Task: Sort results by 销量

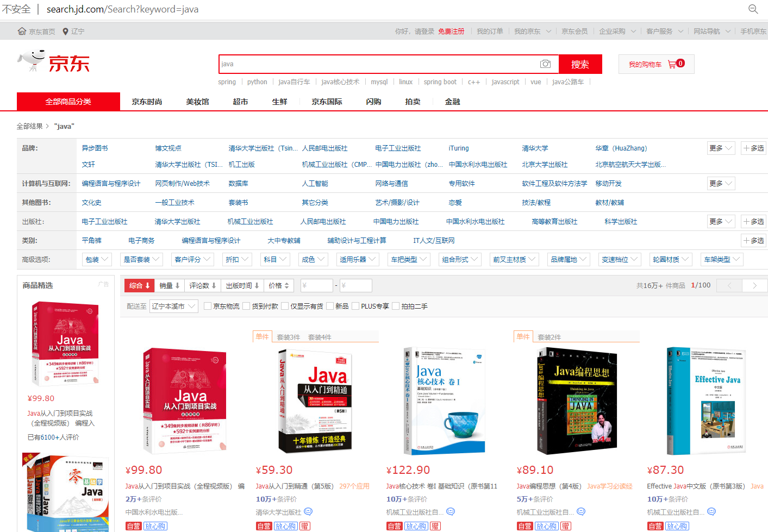Action: pos(170,285)
